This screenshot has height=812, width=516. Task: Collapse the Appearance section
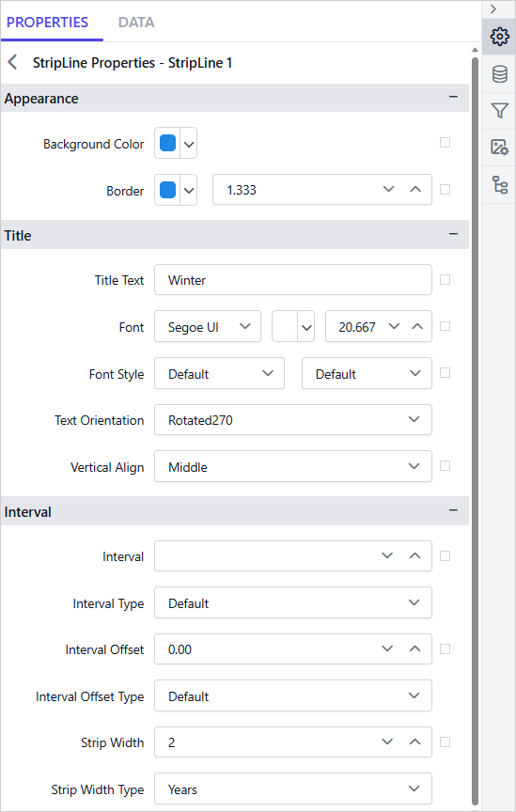[x=453, y=97]
